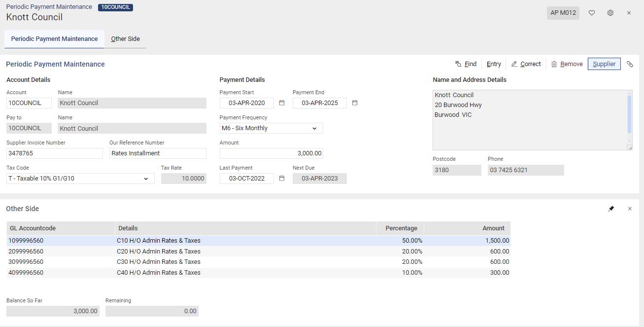The width and height of the screenshot is (644, 327).
Task: Click the favourite heart icon
Action: 592,13
